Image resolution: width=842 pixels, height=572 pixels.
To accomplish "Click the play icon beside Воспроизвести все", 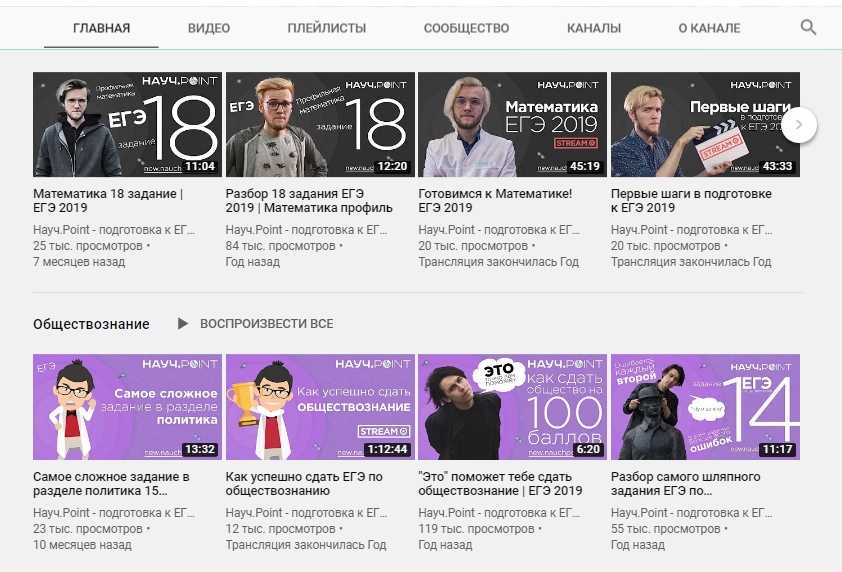I will pyautogui.click(x=182, y=324).
